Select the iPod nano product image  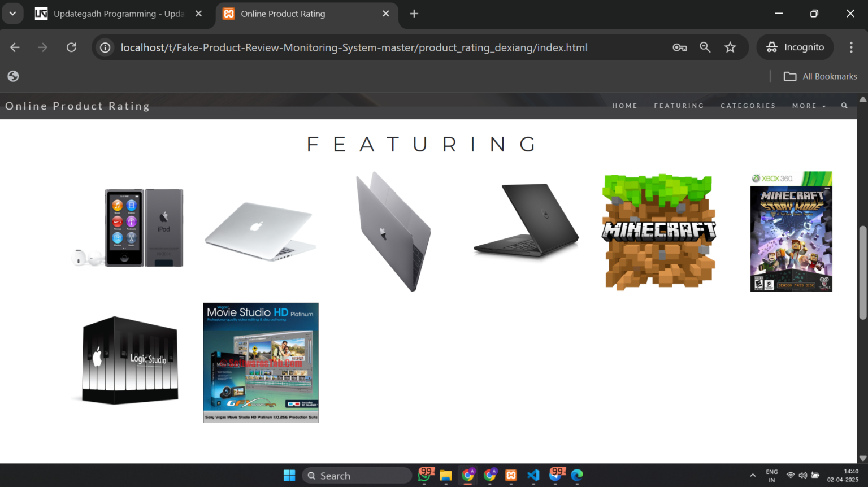pyautogui.click(x=129, y=228)
